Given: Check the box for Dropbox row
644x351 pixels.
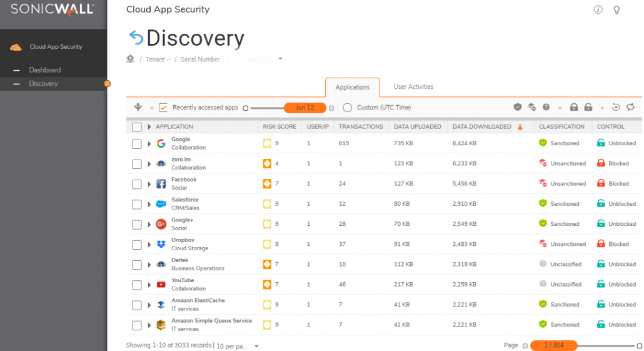Looking at the screenshot, I should click(x=137, y=245).
